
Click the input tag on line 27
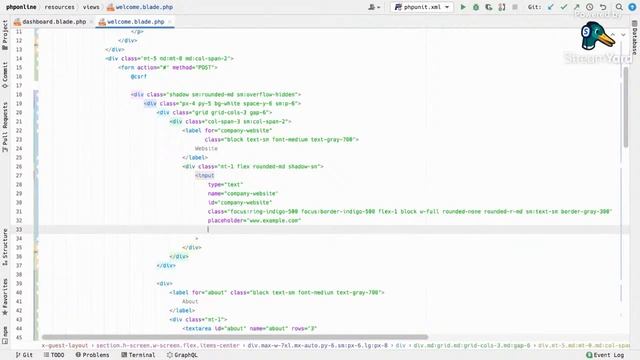[204, 176]
